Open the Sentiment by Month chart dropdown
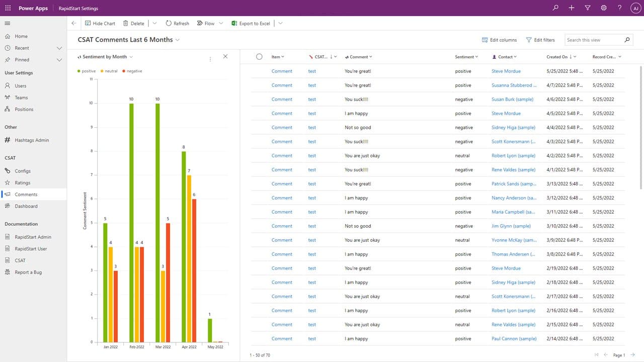Screen dimensions: 644x362 [x=131, y=57]
